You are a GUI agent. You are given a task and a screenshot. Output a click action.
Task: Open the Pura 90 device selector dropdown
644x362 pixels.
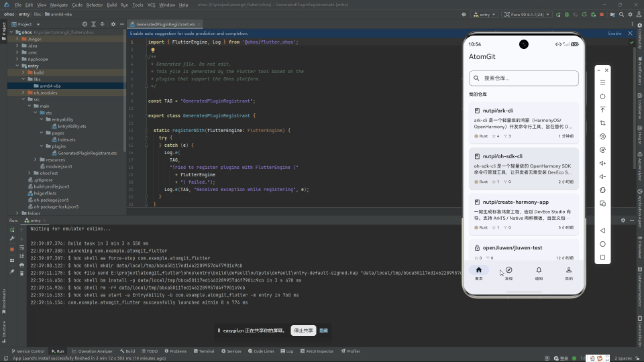(x=527, y=14)
